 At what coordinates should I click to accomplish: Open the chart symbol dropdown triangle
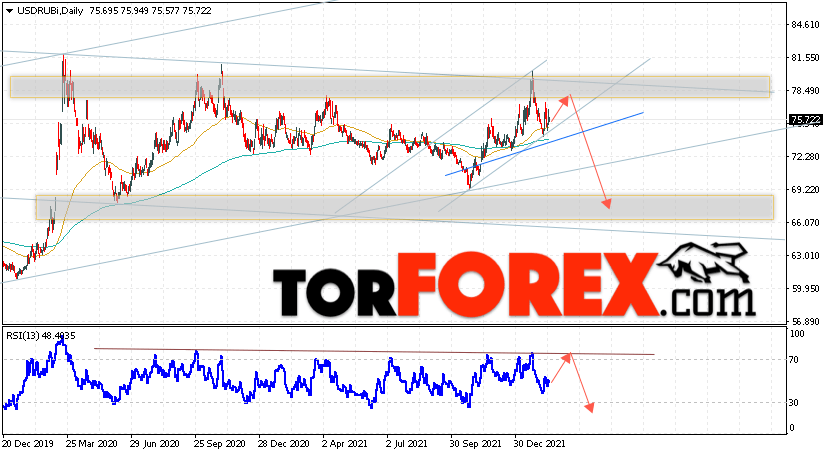pos(9,11)
